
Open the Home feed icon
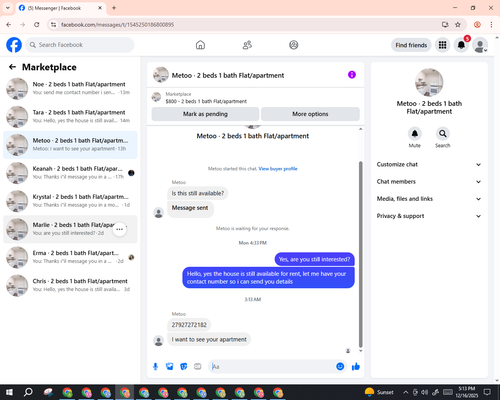coord(200,45)
